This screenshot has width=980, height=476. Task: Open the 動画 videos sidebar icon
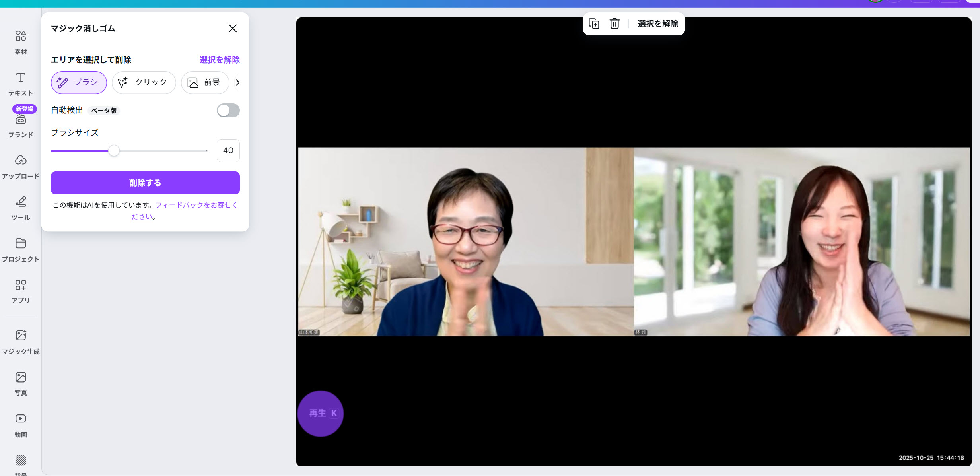click(x=21, y=419)
